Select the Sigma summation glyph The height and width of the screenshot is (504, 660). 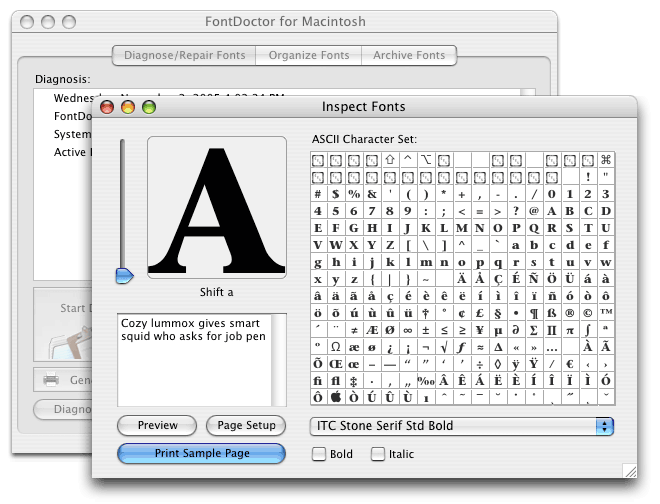pos(534,330)
